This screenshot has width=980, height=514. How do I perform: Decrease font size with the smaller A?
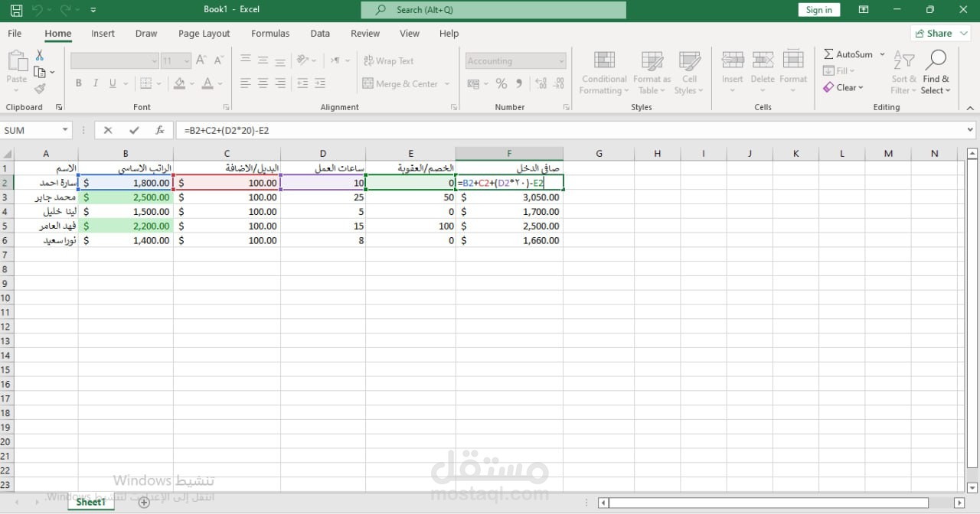(x=219, y=60)
